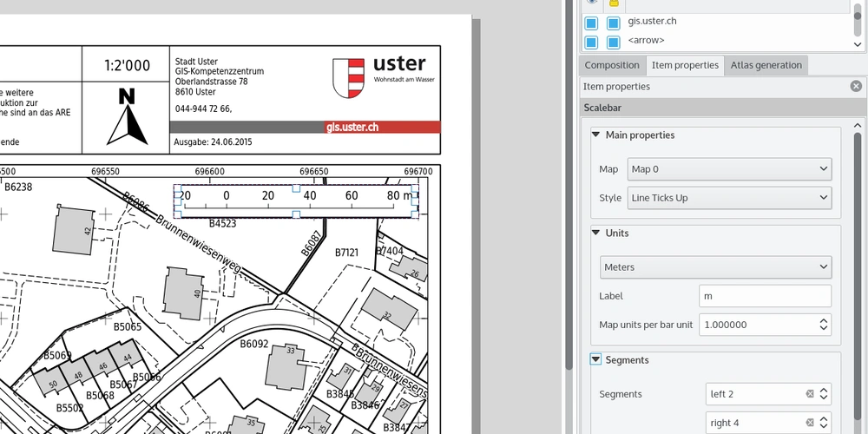Click the composer canvas vertical scrollbar
The width and height of the screenshot is (868, 434).
[569, 186]
